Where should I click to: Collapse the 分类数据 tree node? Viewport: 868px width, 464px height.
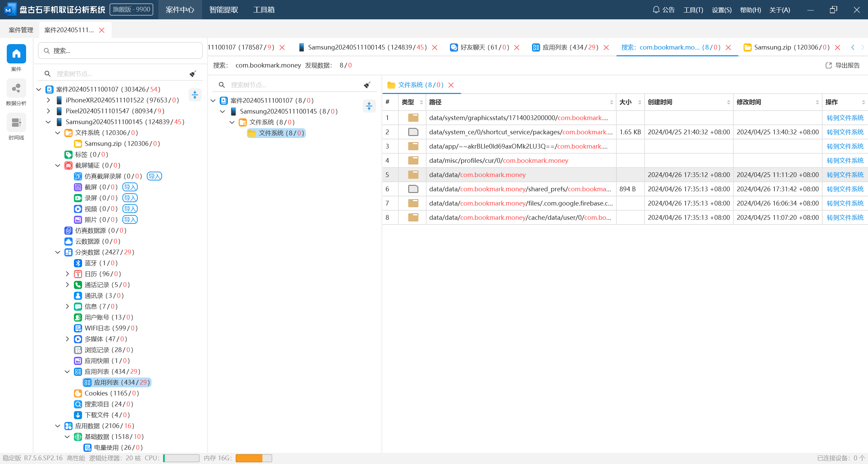[58, 252]
